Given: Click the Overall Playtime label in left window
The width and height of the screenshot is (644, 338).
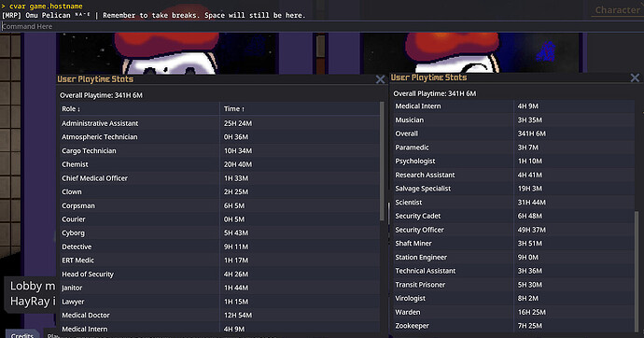Looking at the screenshot, I should tap(101, 95).
